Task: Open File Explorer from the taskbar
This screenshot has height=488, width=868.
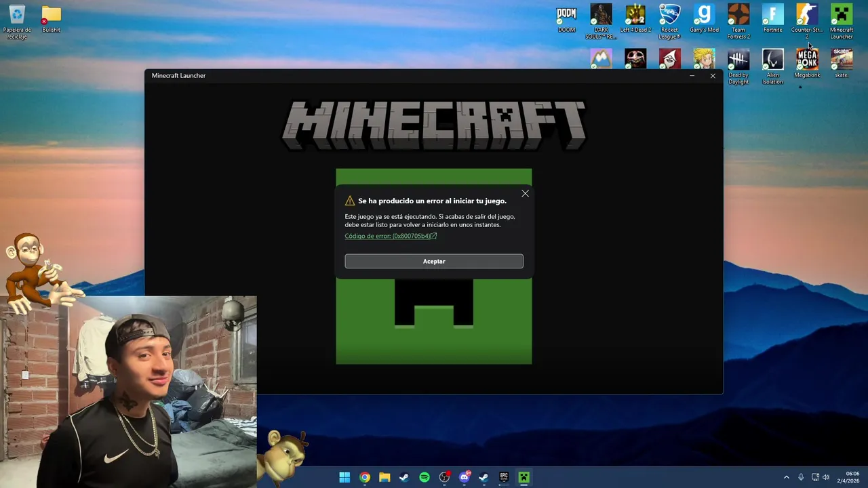Action: [384, 477]
